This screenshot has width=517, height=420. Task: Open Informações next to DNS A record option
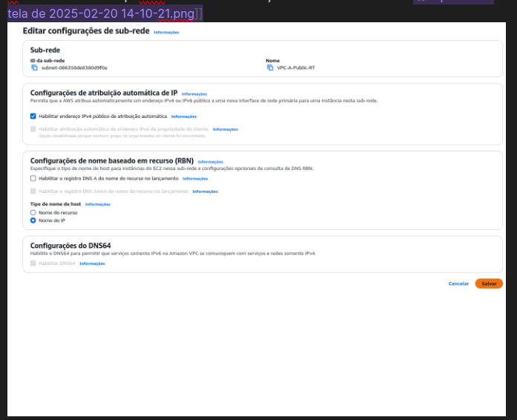195,179
